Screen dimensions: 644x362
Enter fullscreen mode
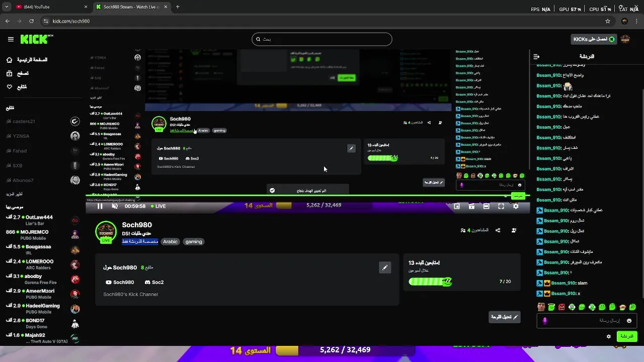501,206
